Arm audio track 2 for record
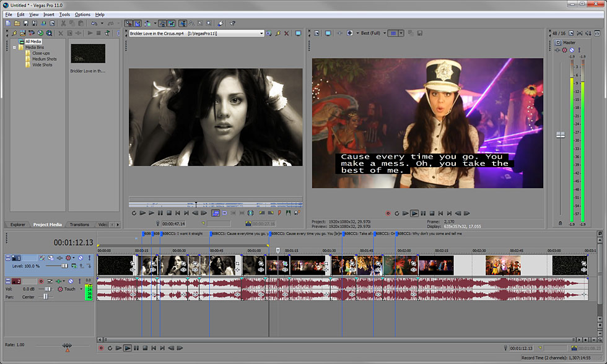 point(41,281)
